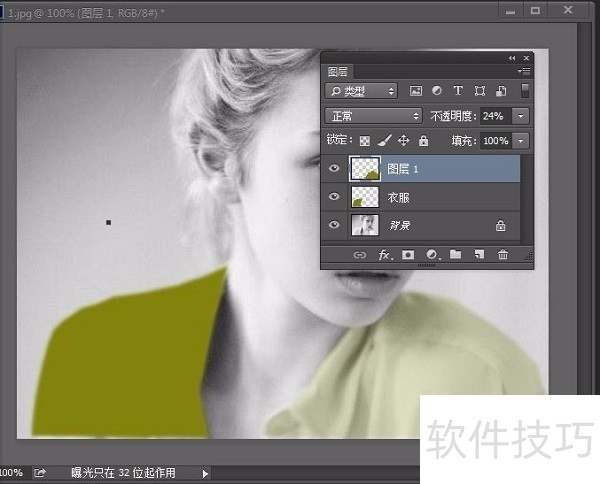Hide the 背景 layer

tap(334, 226)
